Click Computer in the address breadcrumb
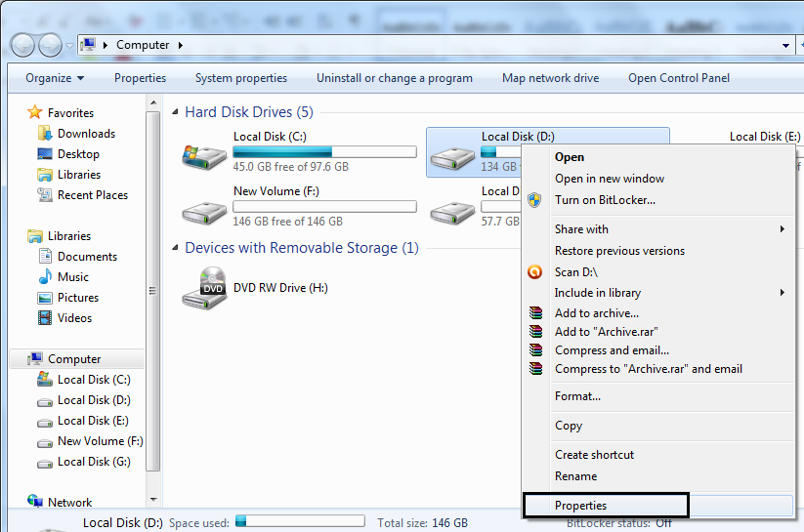Viewport: 804px width, 532px height. pyautogui.click(x=143, y=45)
